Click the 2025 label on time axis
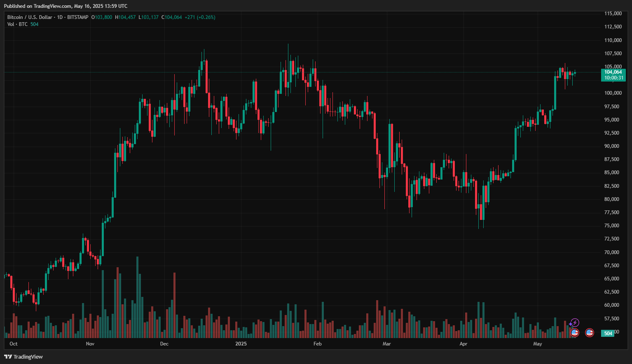632x364 pixels. point(241,343)
